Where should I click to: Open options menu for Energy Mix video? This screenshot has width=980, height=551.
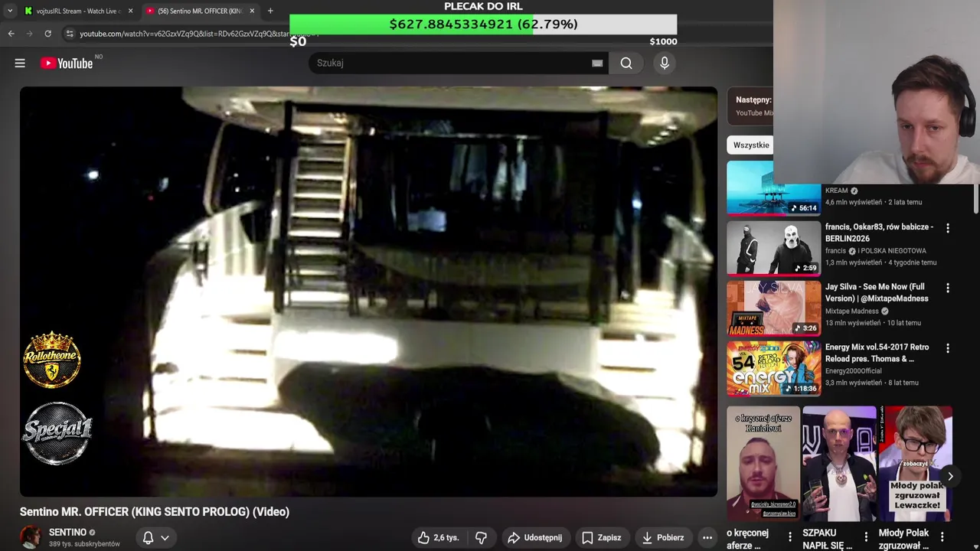(x=948, y=348)
